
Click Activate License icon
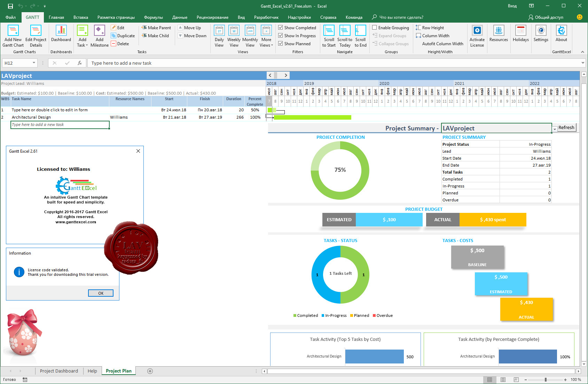(477, 36)
